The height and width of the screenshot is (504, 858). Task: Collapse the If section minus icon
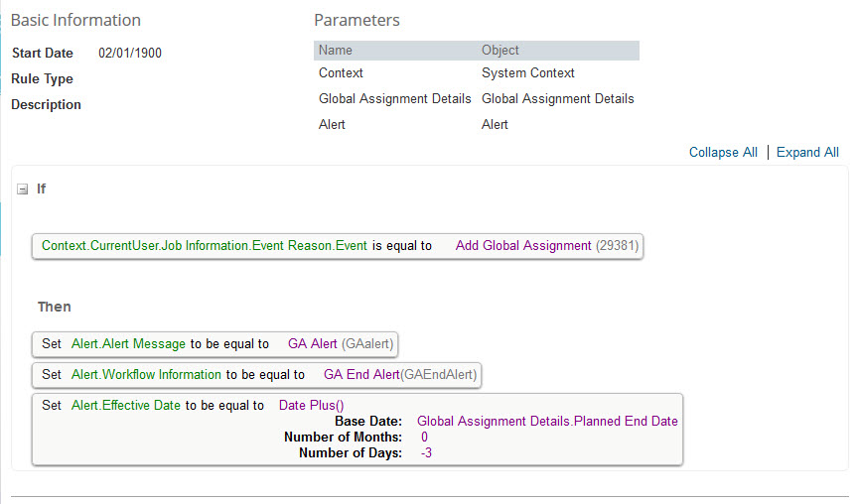click(x=23, y=189)
